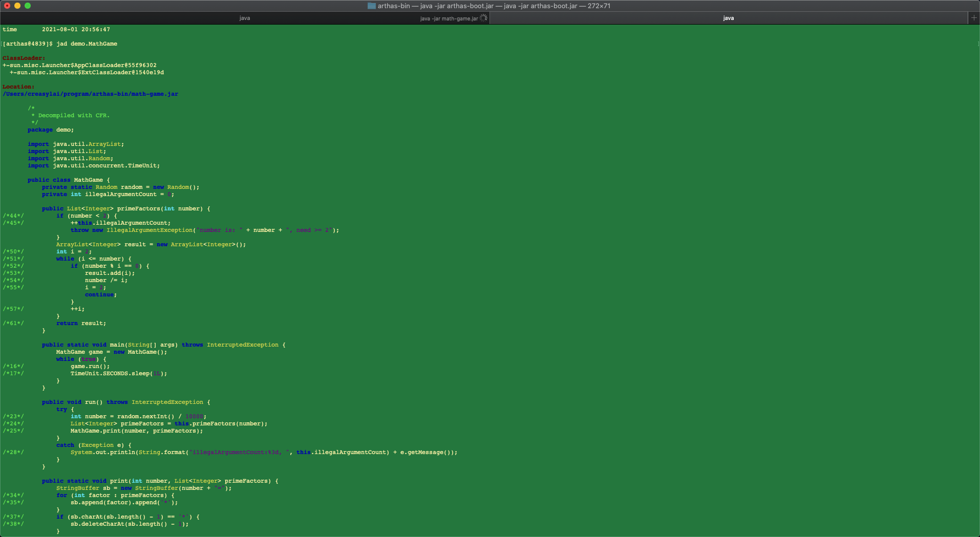The image size is (980, 537).
Task: Click the /*28*/ line number marker
Action: click(13, 453)
